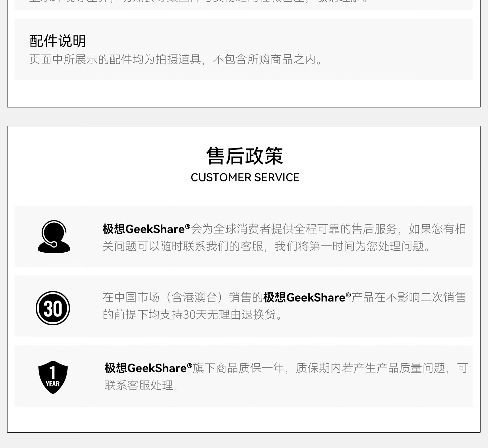Click the 30天无理由退换货 policy text line
The width and height of the screenshot is (488, 448).
pyautogui.click(x=193, y=315)
